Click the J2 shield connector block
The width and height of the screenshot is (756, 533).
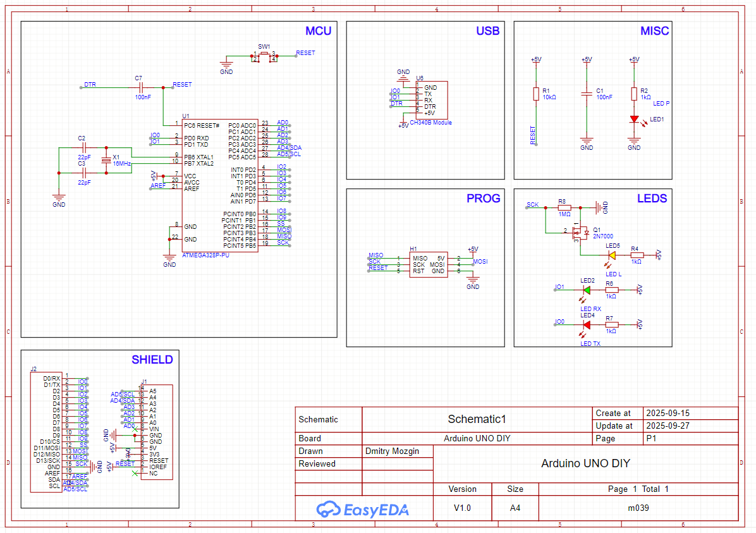[47, 431]
